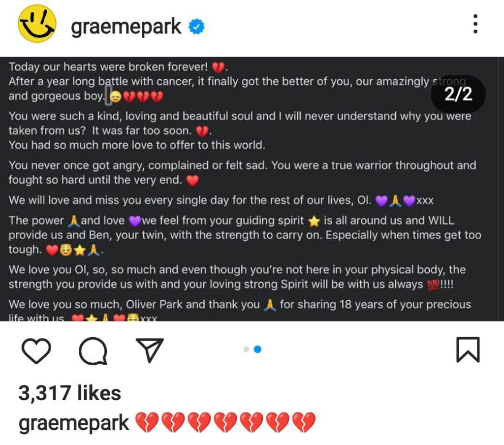This screenshot has height=445, width=504.
Task: Open comments via the speech bubble icon
Action: 93,350
